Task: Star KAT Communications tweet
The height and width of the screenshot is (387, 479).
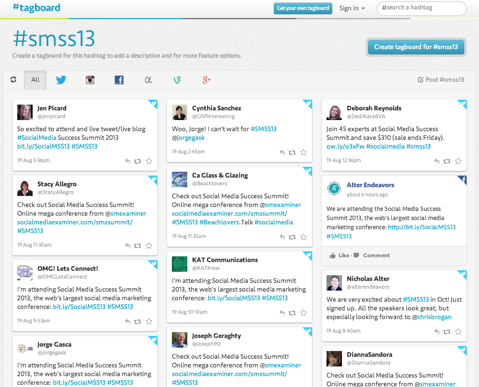Action: [304, 313]
